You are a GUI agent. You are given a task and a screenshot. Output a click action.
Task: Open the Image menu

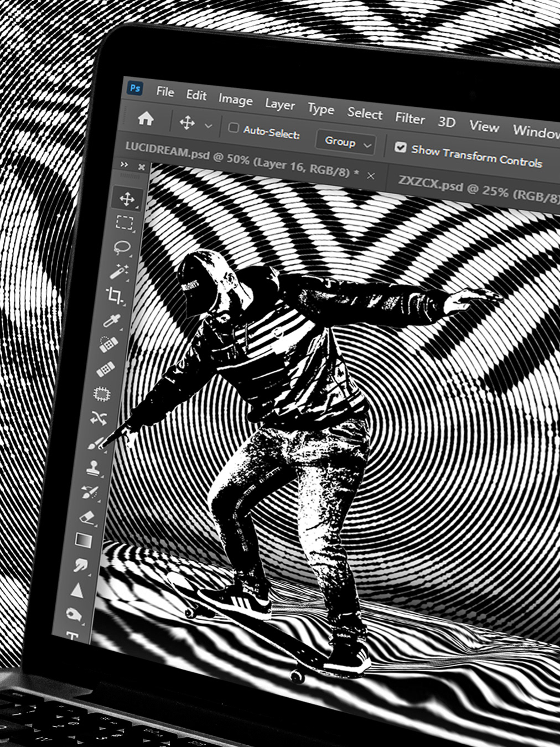click(235, 100)
